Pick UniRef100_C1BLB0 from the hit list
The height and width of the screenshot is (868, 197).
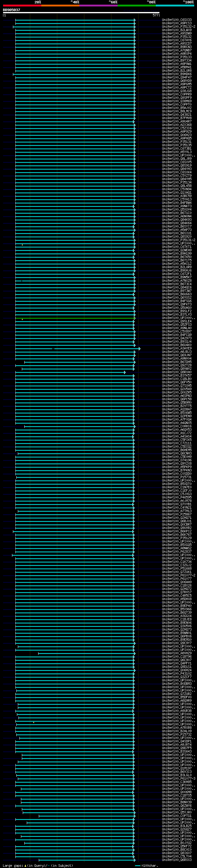177,379
